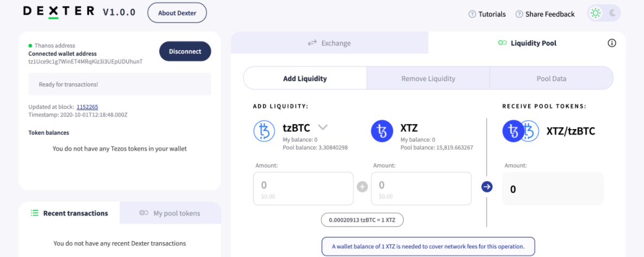Switch to dark mode moon toggle
644x257 pixels.
612,13
